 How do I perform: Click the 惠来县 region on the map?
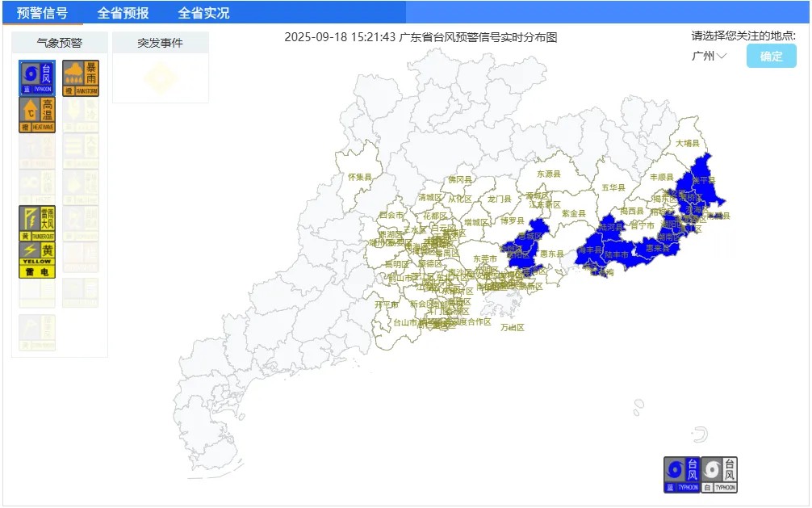[x=658, y=248]
